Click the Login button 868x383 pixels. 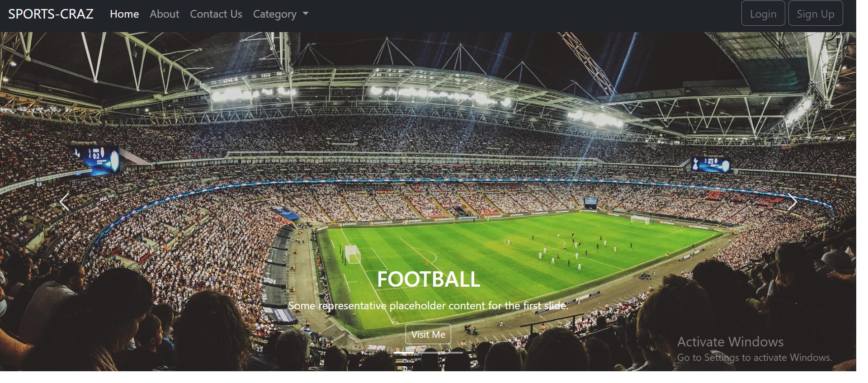click(x=763, y=14)
